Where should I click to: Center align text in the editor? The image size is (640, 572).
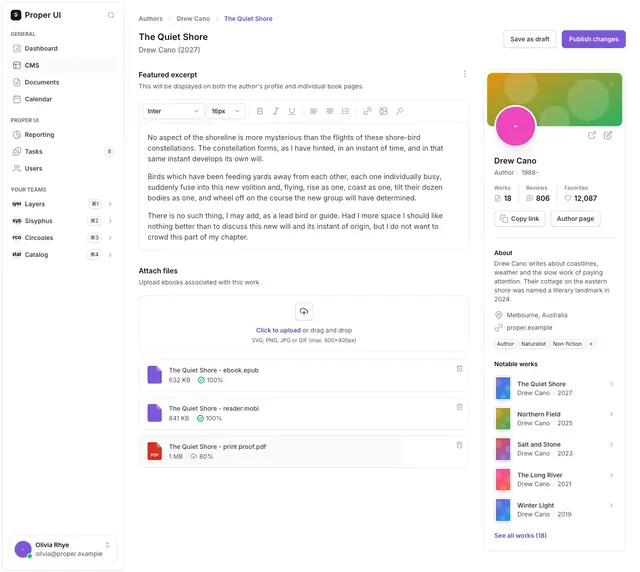(x=329, y=111)
